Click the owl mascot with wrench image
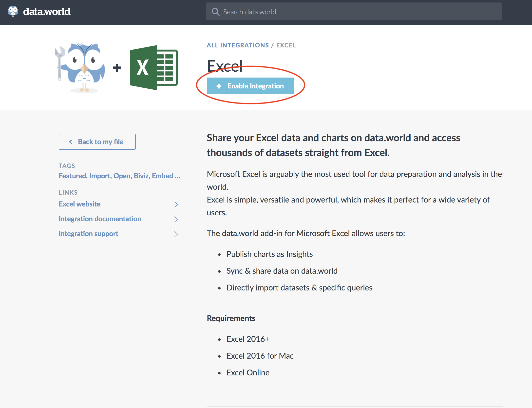The height and width of the screenshot is (408, 532). (80, 68)
